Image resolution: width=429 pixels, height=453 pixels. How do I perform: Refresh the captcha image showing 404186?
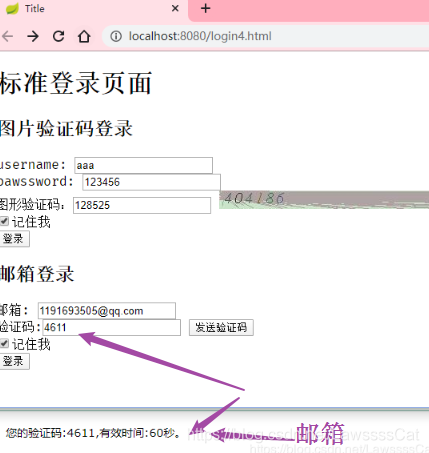click(x=324, y=200)
